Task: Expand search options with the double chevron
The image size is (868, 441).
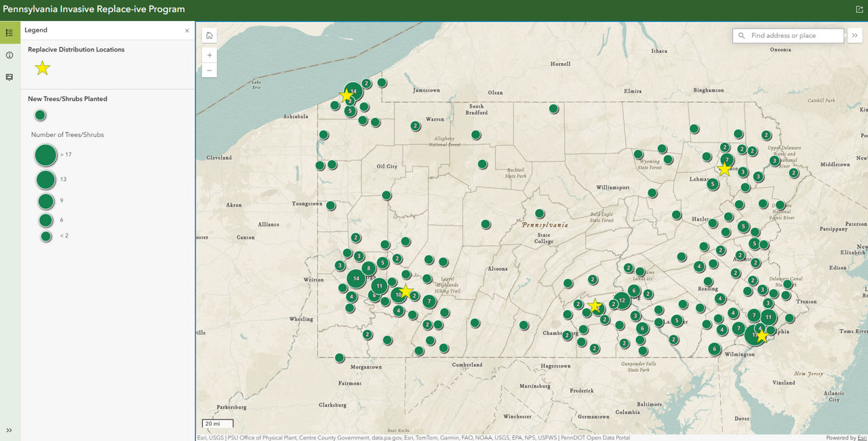Action: (854, 35)
